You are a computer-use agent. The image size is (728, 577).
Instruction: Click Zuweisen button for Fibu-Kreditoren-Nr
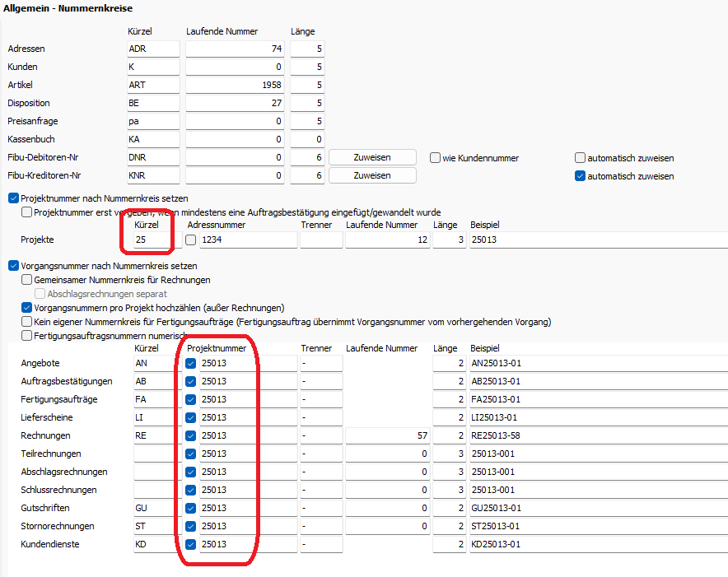pos(372,175)
